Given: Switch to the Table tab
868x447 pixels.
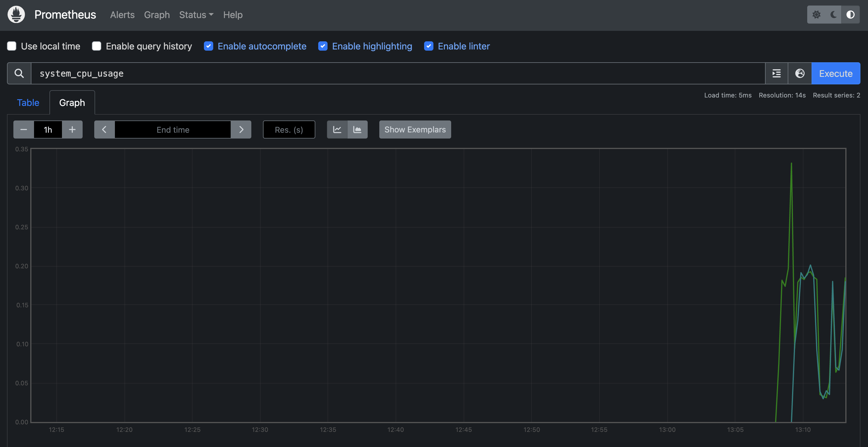Looking at the screenshot, I should [x=28, y=102].
